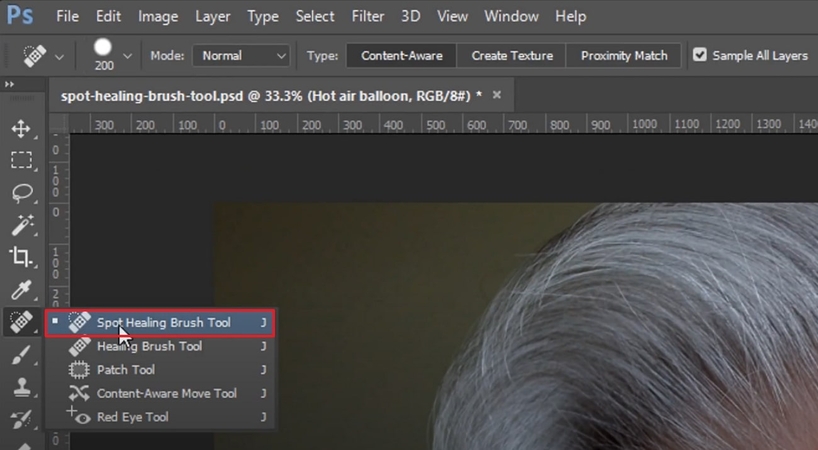Viewport: 818px width, 450px height.
Task: Open the Window menu
Action: (x=511, y=16)
